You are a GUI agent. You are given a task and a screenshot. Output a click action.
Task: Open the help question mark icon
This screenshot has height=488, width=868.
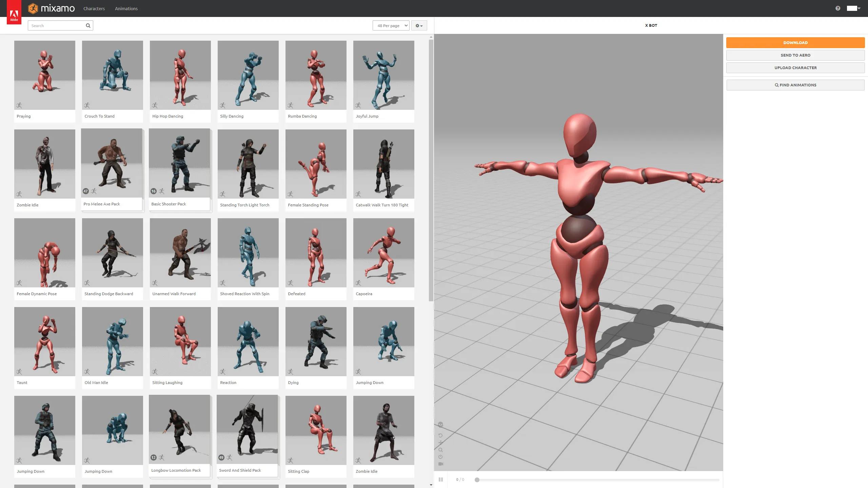click(x=838, y=8)
